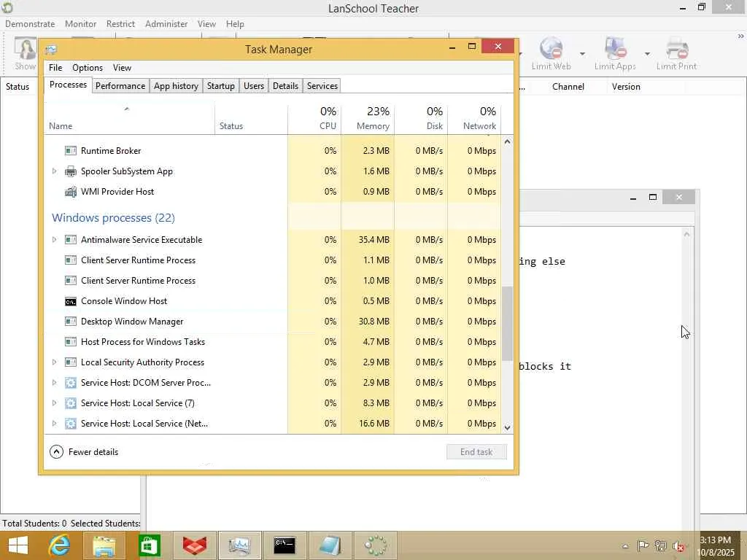Click the Limit Print toolbar icon in LanSchool
The width and height of the screenshot is (747, 560).
(677, 48)
